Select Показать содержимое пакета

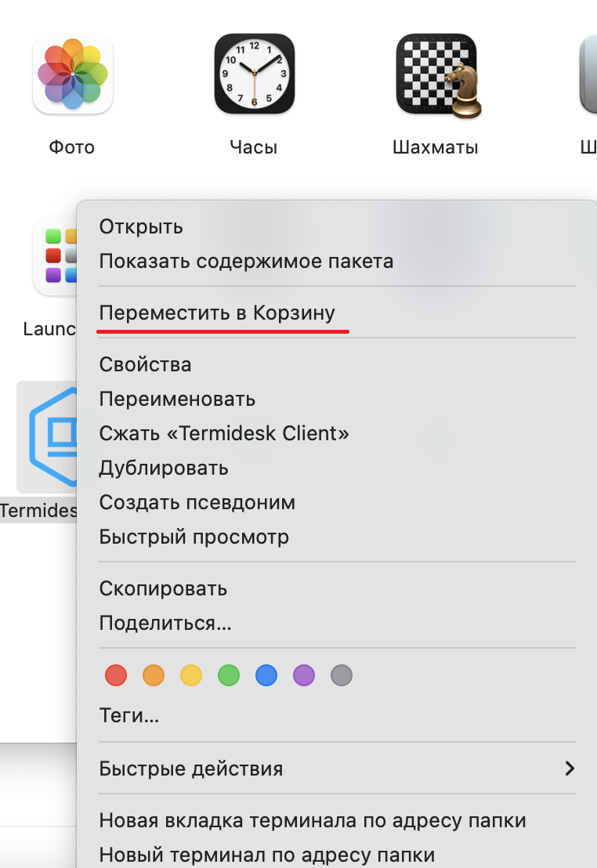click(246, 261)
